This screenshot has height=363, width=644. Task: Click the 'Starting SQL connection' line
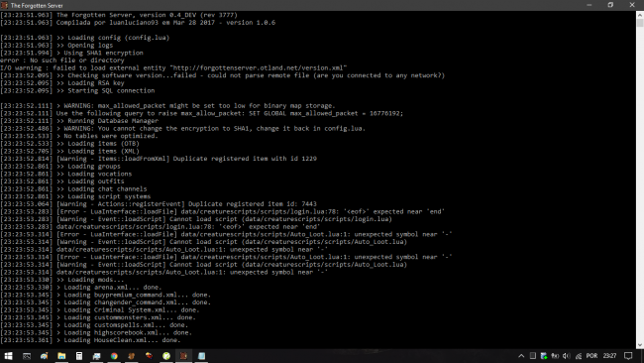[x=77, y=90]
